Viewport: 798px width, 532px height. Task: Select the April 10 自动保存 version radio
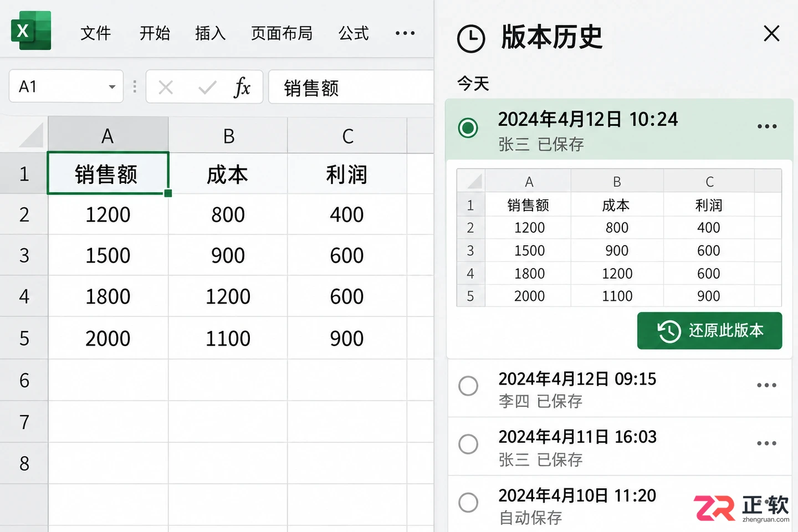[468, 503]
